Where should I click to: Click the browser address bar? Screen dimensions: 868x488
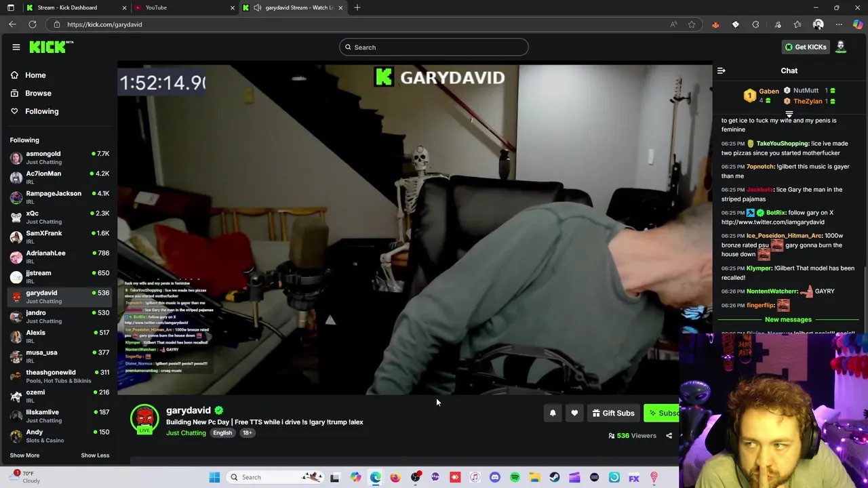click(x=366, y=24)
